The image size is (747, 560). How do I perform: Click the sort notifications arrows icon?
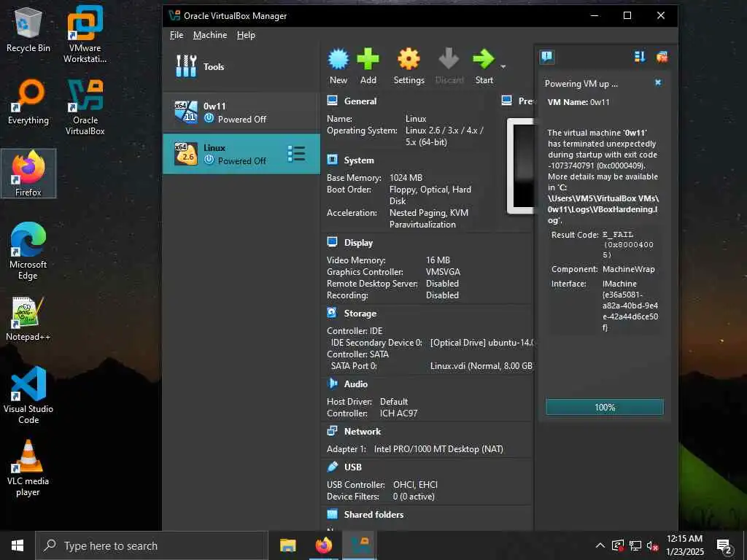click(640, 57)
